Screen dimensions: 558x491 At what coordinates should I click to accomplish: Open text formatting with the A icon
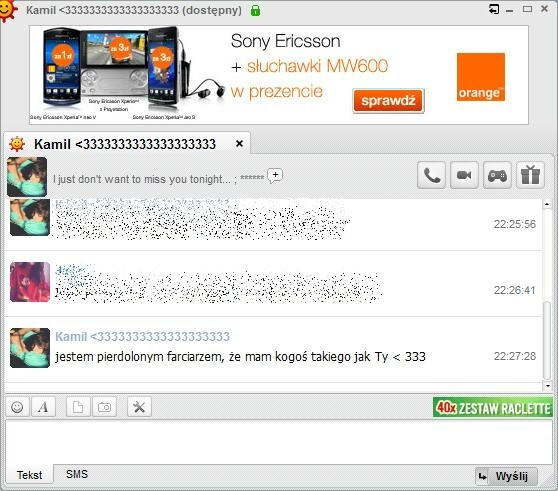tap(43, 407)
